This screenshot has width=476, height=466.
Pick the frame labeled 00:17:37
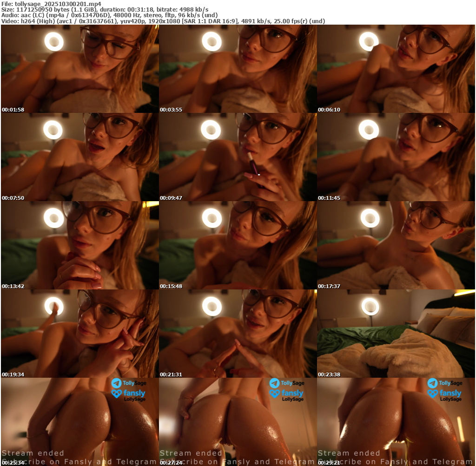(396, 245)
